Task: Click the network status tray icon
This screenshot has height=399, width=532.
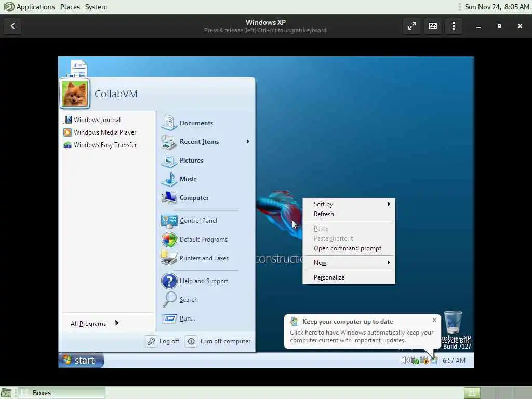Action: [415, 361]
